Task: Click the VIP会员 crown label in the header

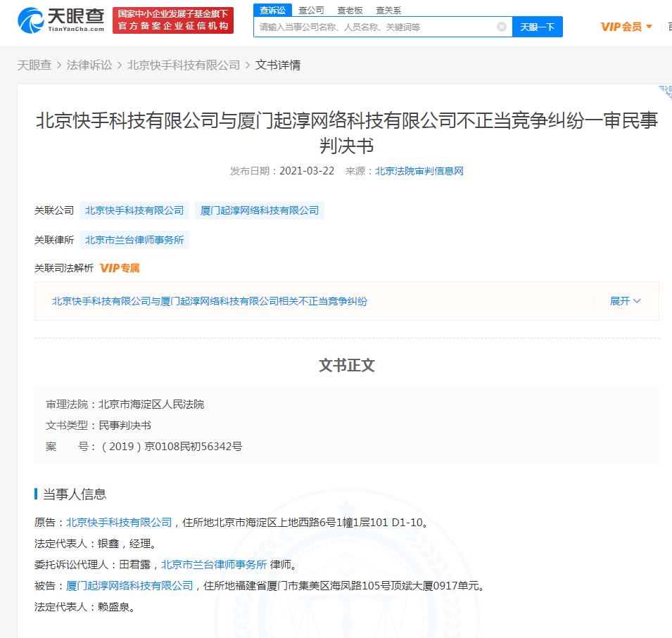Action: [621, 26]
